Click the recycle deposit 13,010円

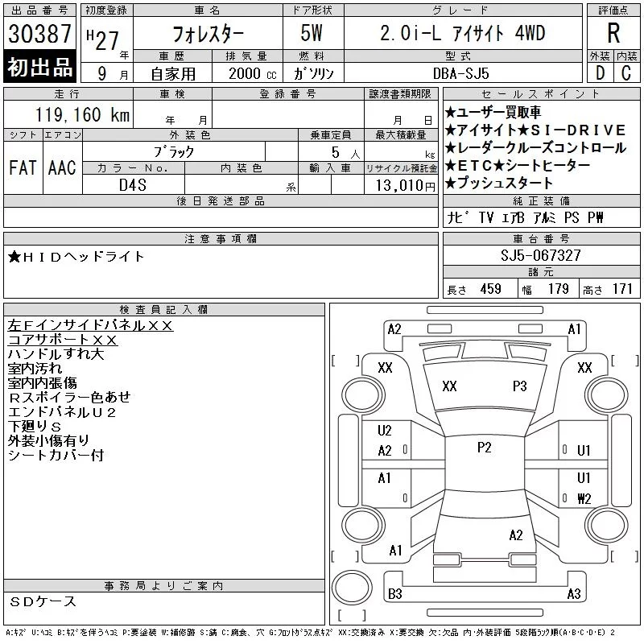(x=406, y=185)
